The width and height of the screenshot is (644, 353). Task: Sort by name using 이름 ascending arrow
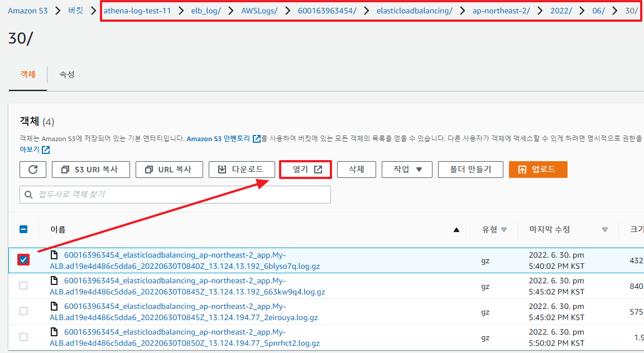click(x=456, y=230)
